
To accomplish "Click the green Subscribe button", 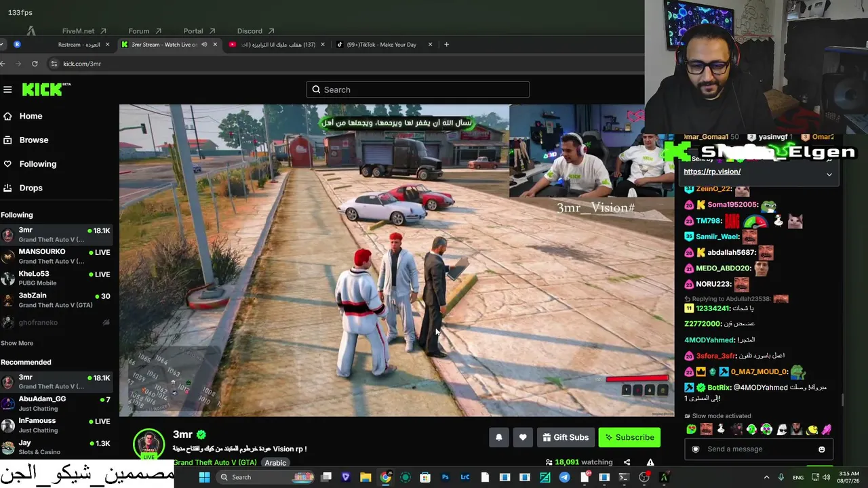I will click(x=629, y=437).
